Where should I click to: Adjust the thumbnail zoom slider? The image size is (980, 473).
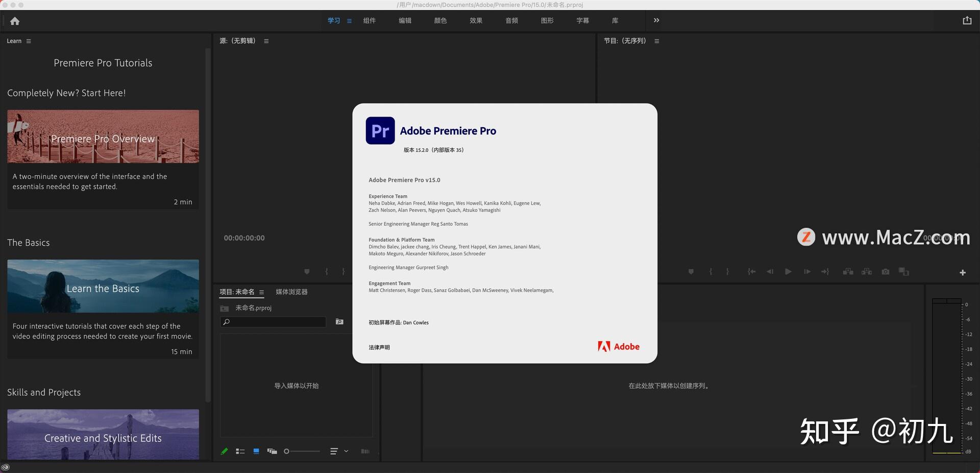click(302, 451)
